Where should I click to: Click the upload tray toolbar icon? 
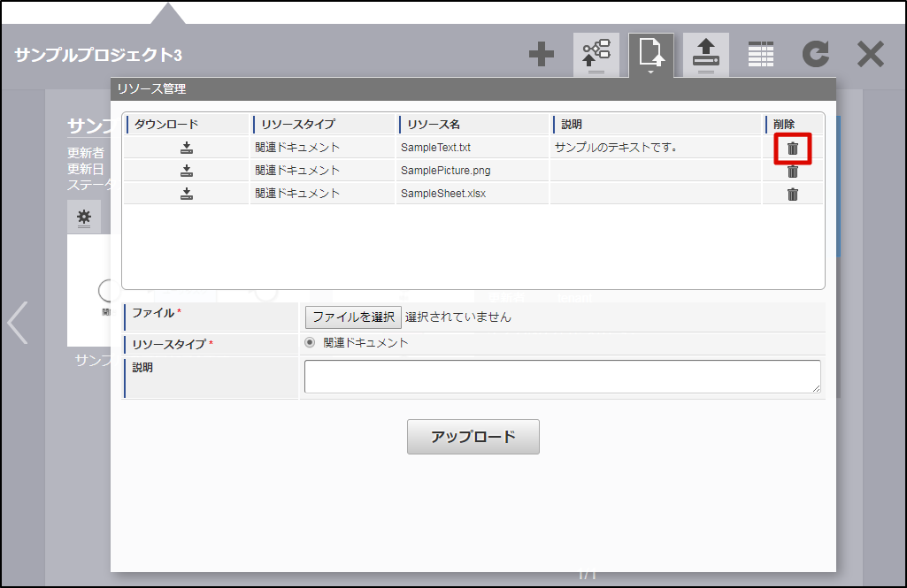tap(706, 55)
